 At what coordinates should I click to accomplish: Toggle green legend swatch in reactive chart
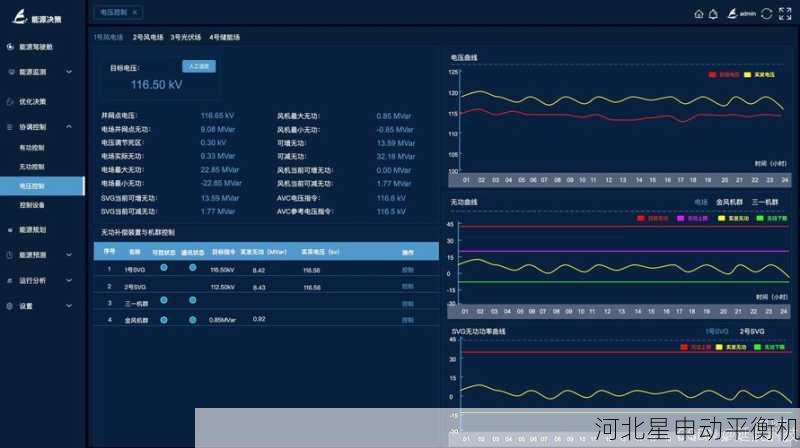tap(760, 218)
